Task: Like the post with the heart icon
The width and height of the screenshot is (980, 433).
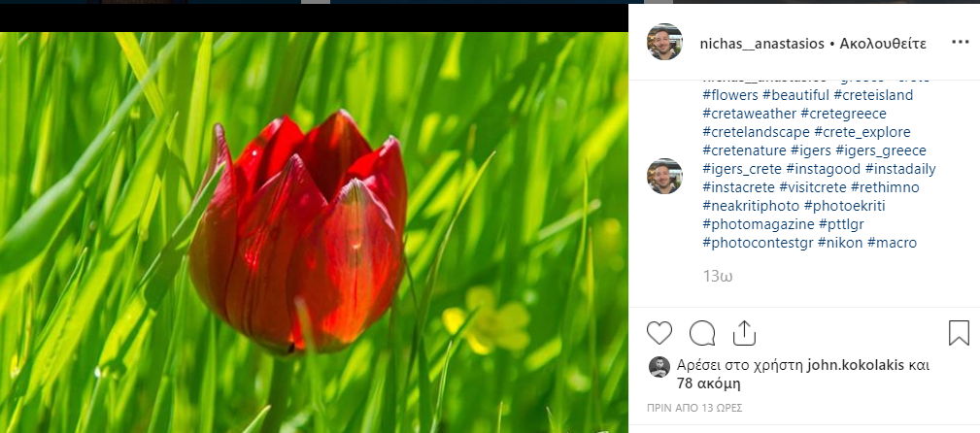Action: [659, 333]
